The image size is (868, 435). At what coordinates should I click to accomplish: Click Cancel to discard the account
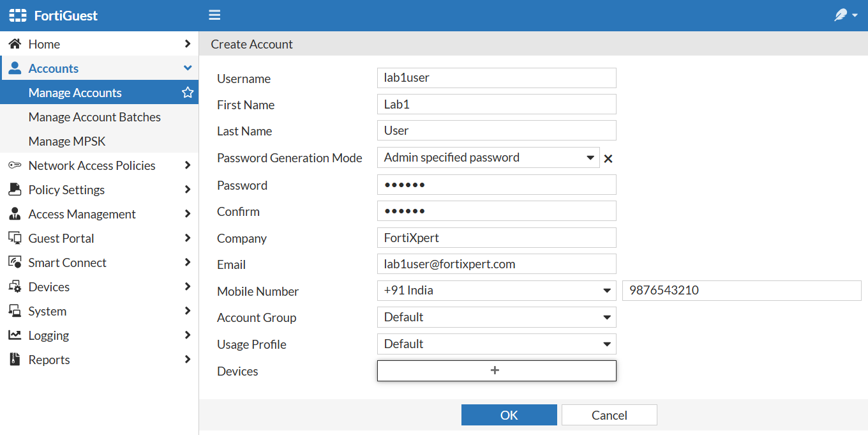(609, 415)
